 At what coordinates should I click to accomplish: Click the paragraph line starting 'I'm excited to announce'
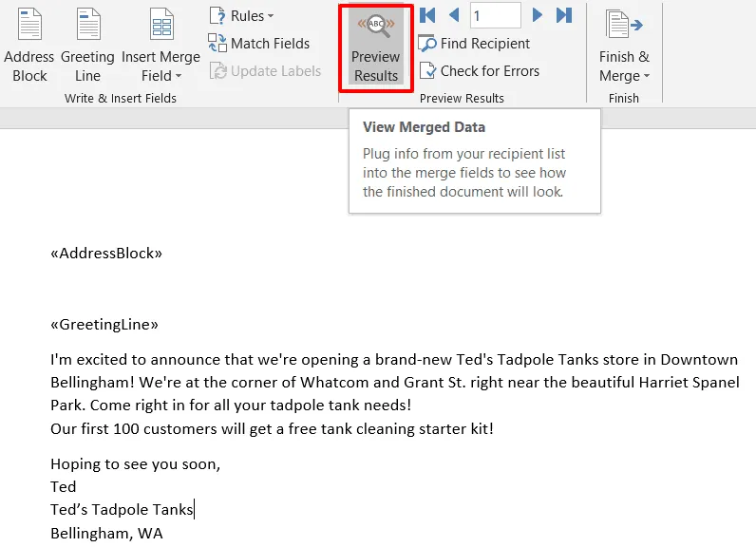[394, 360]
